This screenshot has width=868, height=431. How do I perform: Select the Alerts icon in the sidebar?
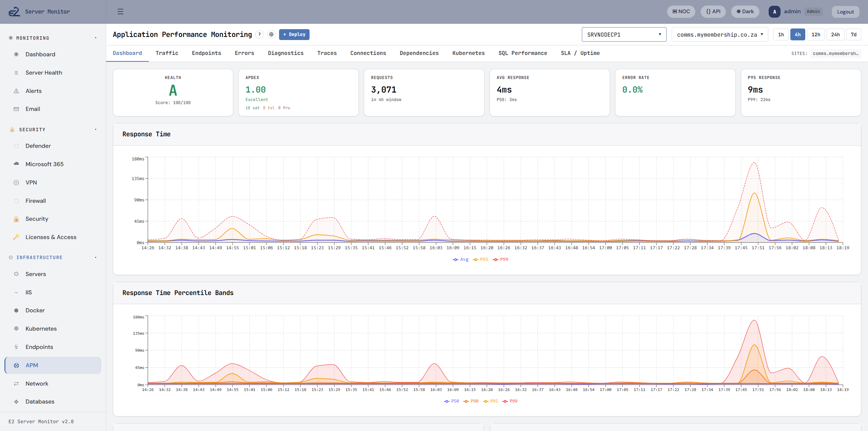pyautogui.click(x=16, y=91)
